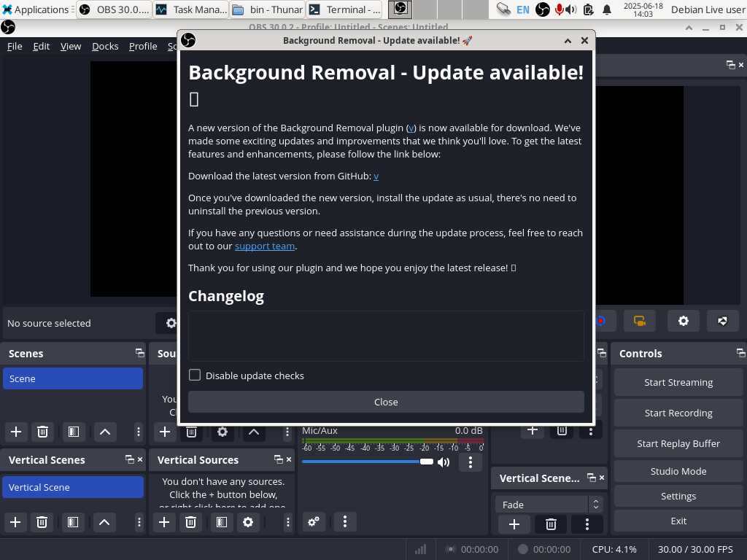Screen dimensions: 747x560
Task: Add a source in Sources dock
Action: point(165,432)
